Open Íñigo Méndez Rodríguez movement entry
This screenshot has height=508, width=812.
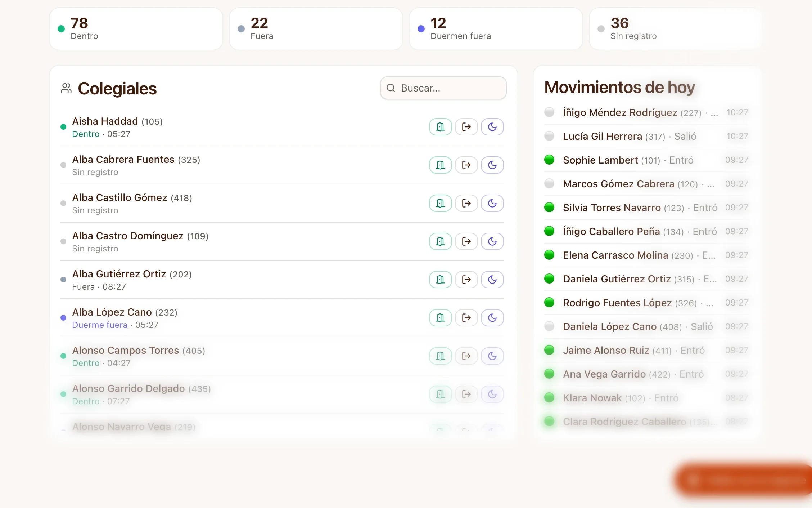tap(646, 112)
